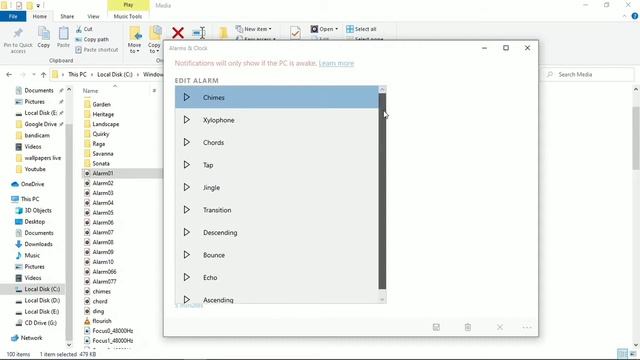Open the Learn more link
This screenshot has height=360, width=640.
(336, 63)
